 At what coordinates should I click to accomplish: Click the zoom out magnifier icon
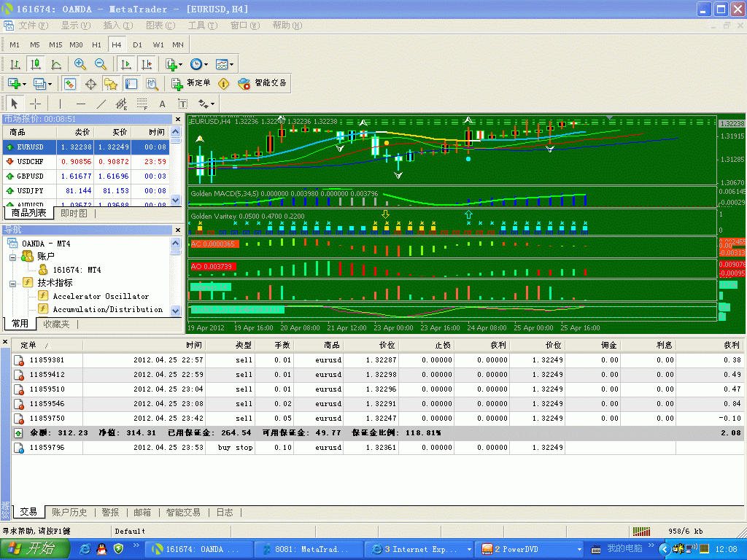point(101,64)
